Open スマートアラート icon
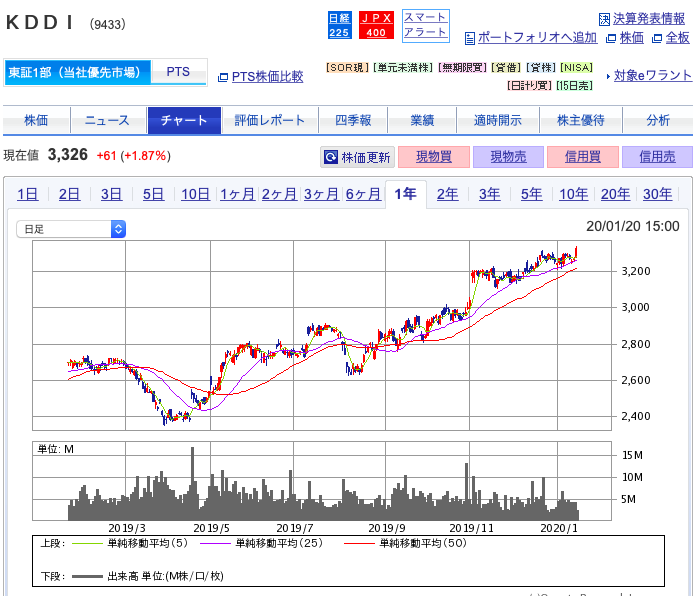 tap(425, 26)
